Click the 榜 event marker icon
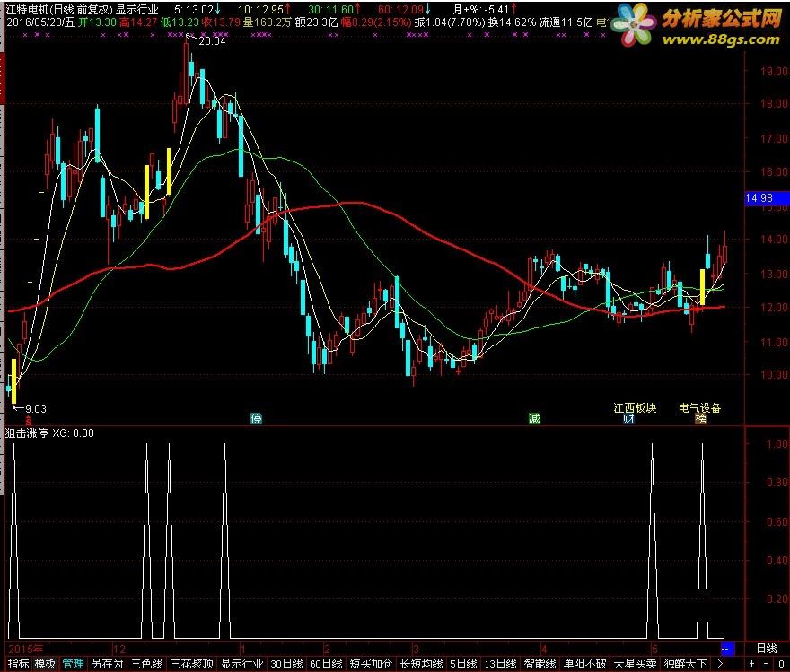 tap(700, 418)
